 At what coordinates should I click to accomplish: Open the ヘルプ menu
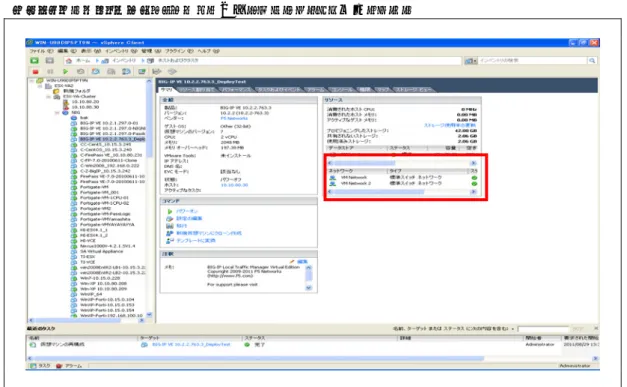click(208, 51)
